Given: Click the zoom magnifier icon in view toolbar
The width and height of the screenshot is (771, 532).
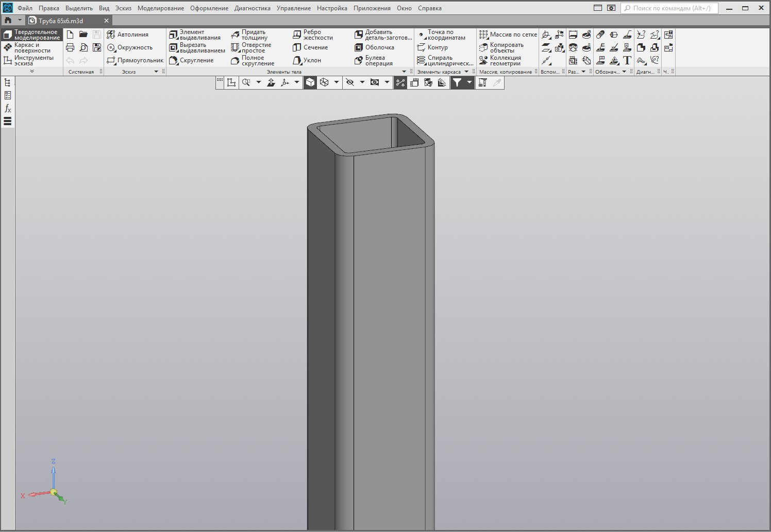Looking at the screenshot, I should [246, 82].
